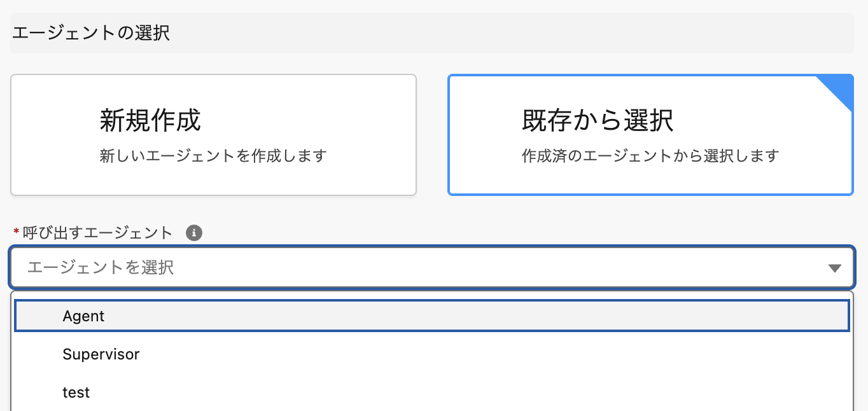This screenshot has height=411, width=868.
Task: Click the 新しいエージェントを作成します description
Action: coord(213,155)
